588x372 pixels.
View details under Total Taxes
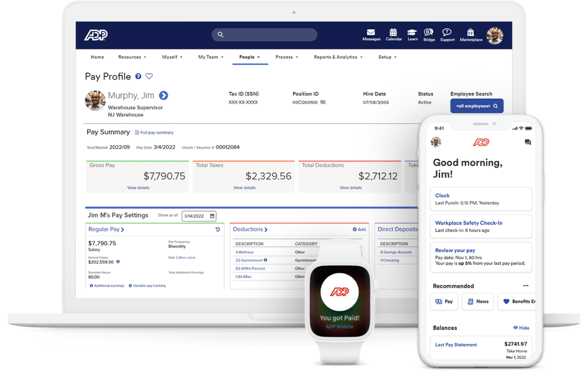(244, 188)
